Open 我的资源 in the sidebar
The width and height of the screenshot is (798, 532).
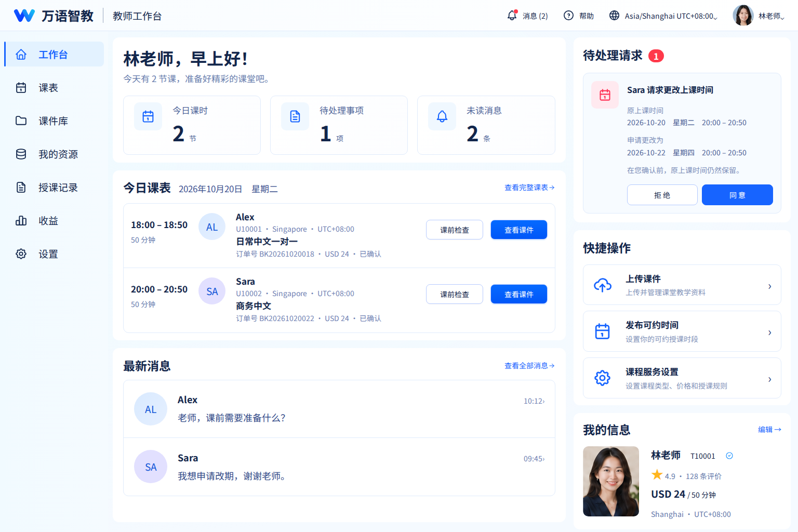click(54, 154)
